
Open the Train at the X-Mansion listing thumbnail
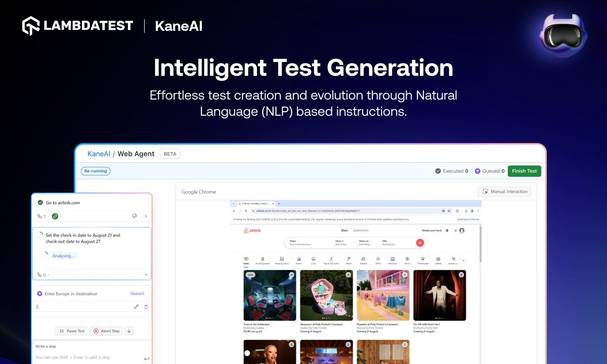[270, 295]
